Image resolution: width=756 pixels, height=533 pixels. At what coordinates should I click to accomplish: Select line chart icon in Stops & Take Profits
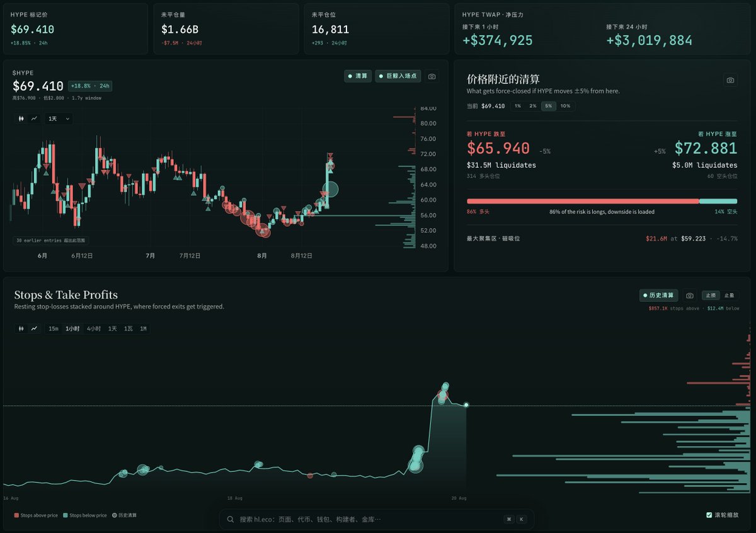[x=34, y=328]
